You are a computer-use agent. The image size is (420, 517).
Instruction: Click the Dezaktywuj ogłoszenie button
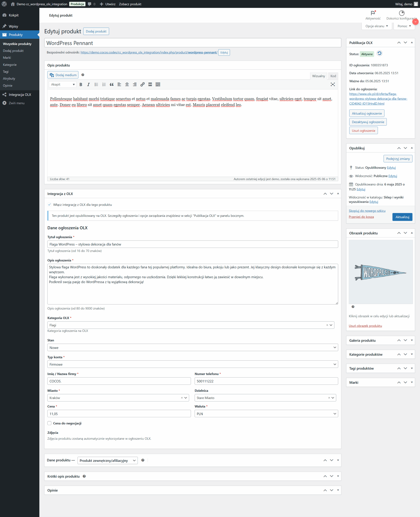click(x=368, y=122)
